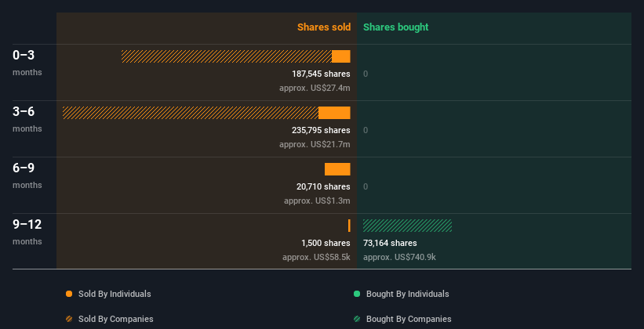The image size is (644, 329).
Task: Click the Shares sold column header
Action: coord(323,27)
